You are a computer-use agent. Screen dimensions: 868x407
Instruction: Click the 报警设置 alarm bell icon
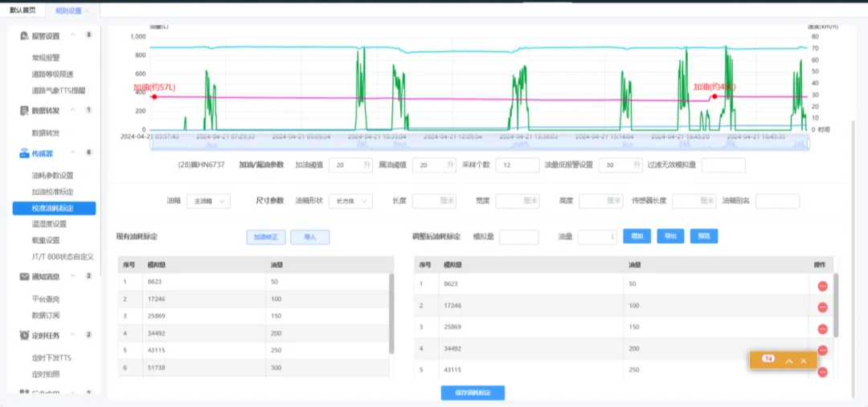click(x=24, y=36)
